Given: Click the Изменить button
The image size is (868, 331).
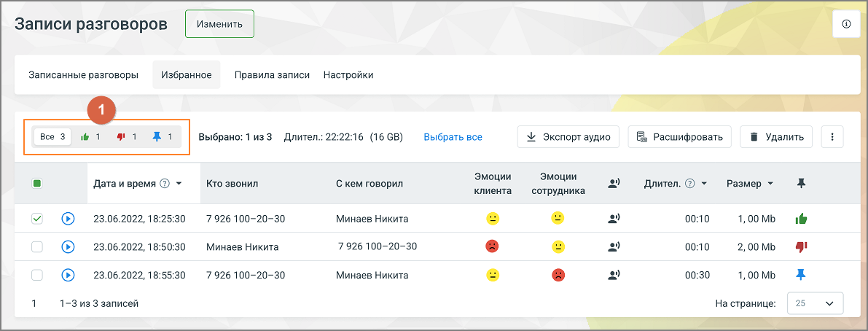Looking at the screenshot, I should click(x=220, y=24).
